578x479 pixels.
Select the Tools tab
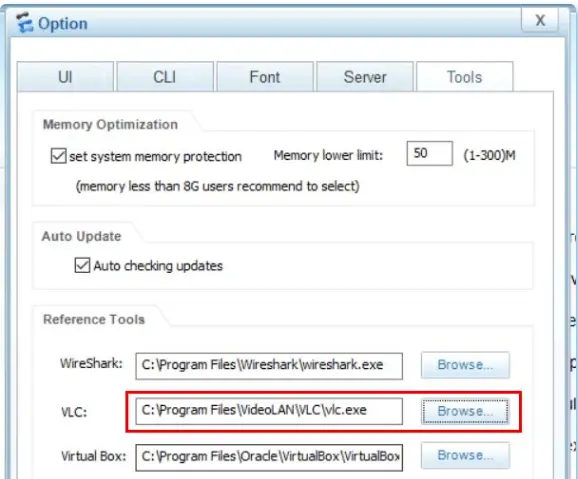click(x=464, y=77)
